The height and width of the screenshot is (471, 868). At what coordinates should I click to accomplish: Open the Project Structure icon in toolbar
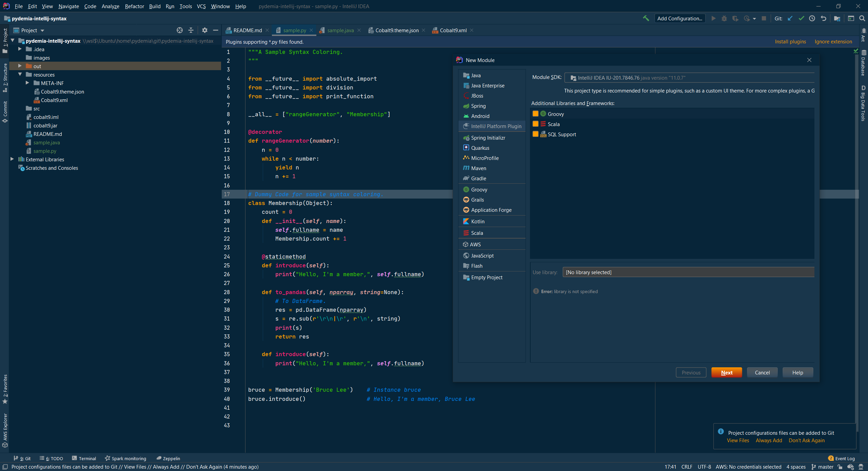[837, 18]
